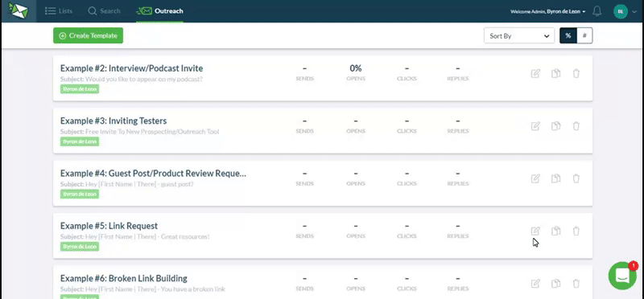The image size is (644, 299).
Task: Click the 0% opens value on Example #2
Action: coord(356,68)
